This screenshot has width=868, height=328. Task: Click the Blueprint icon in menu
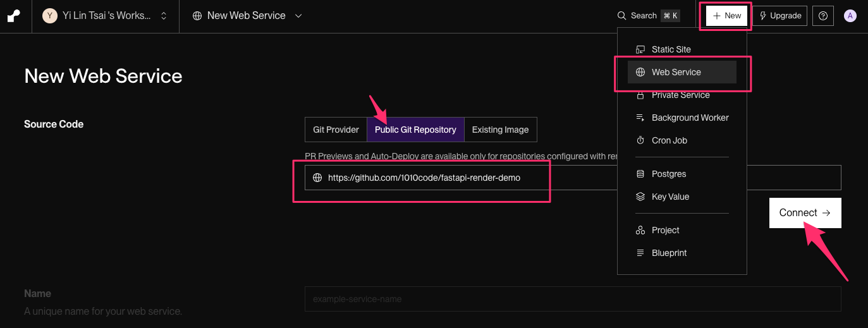click(640, 253)
